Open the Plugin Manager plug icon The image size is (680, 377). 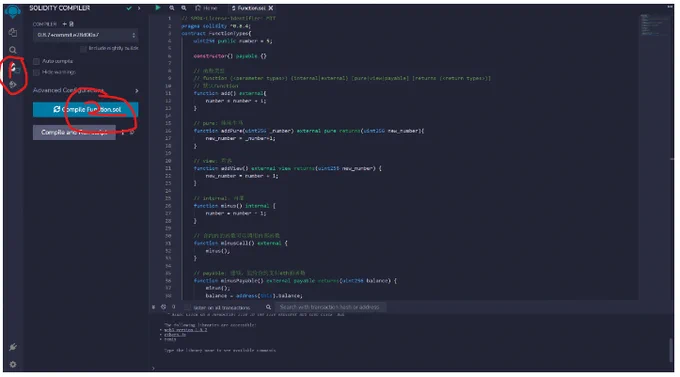[13, 347]
